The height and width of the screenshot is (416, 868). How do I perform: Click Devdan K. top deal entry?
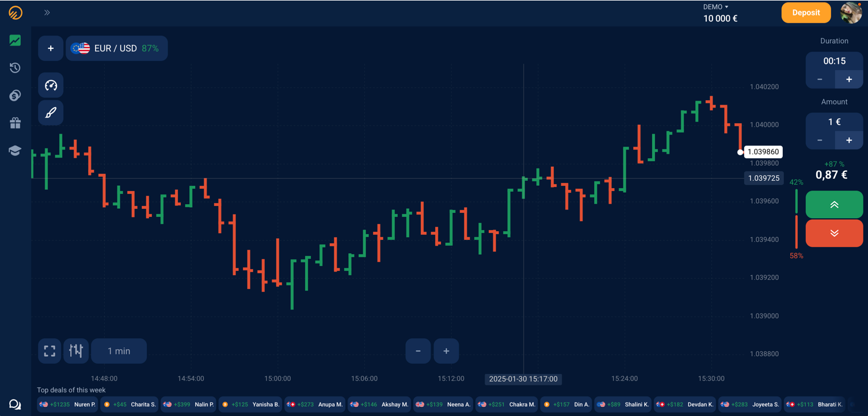[x=686, y=404]
